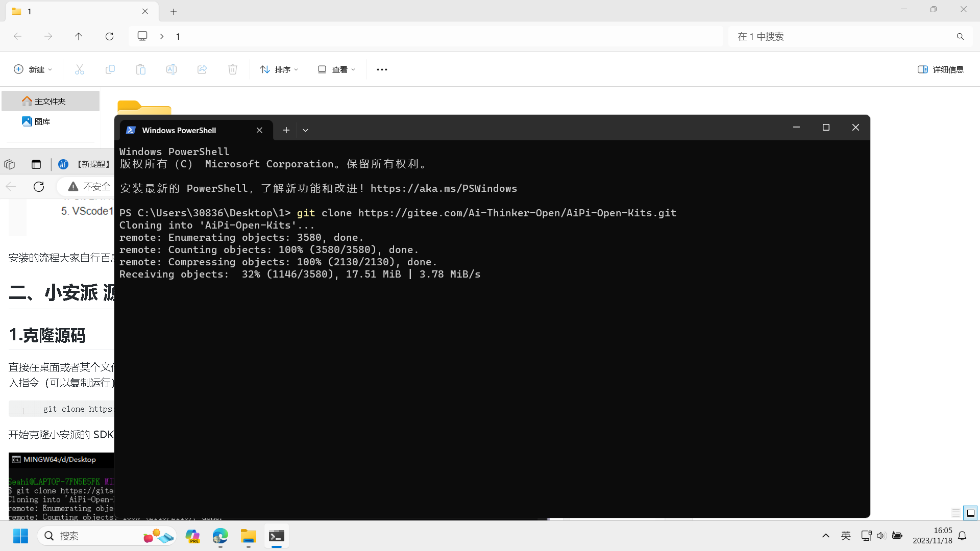Switch Explorer to large icons view

(x=971, y=513)
